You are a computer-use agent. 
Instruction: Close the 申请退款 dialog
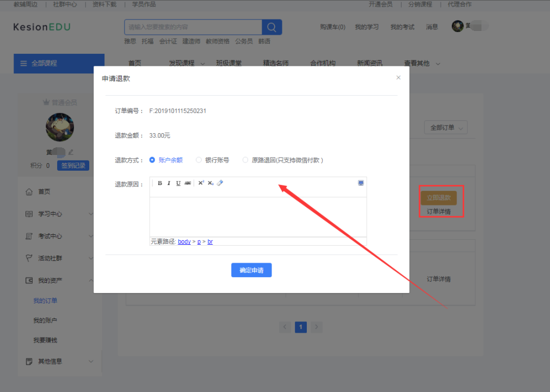398,78
